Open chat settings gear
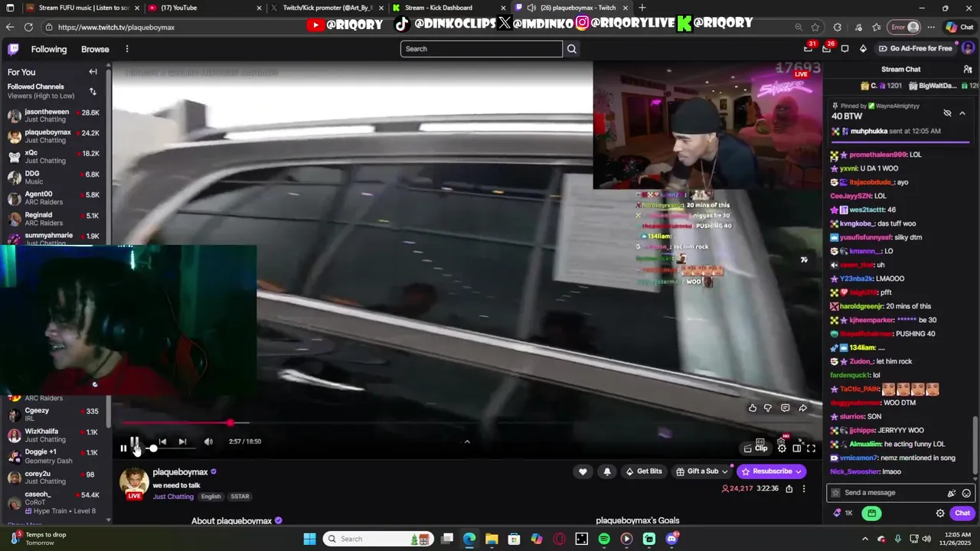 [x=940, y=513]
